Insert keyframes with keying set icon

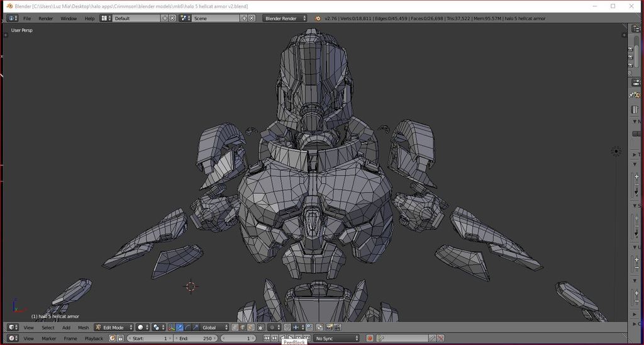coord(432,339)
